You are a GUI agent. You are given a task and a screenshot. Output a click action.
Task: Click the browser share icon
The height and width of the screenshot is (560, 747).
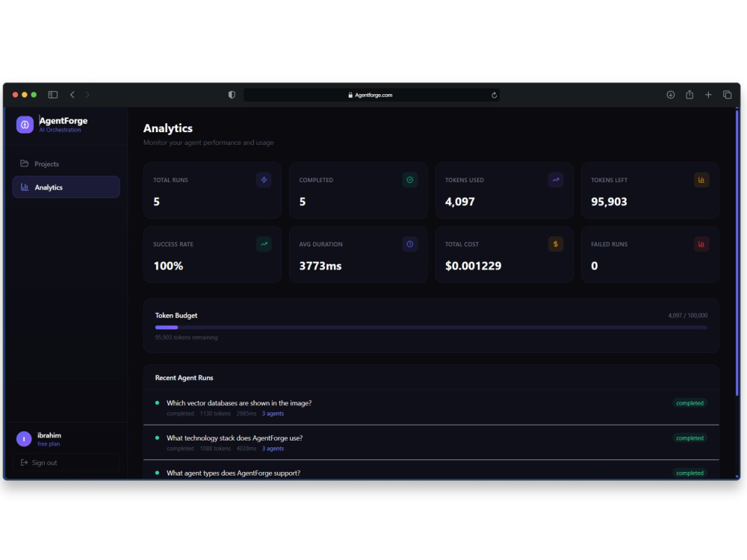point(689,94)
